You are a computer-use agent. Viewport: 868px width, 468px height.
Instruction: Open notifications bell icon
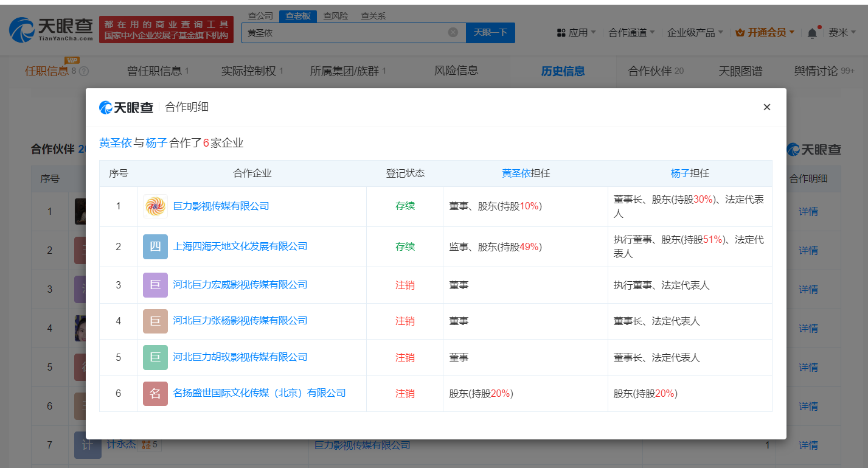click(x=812, y=33)
